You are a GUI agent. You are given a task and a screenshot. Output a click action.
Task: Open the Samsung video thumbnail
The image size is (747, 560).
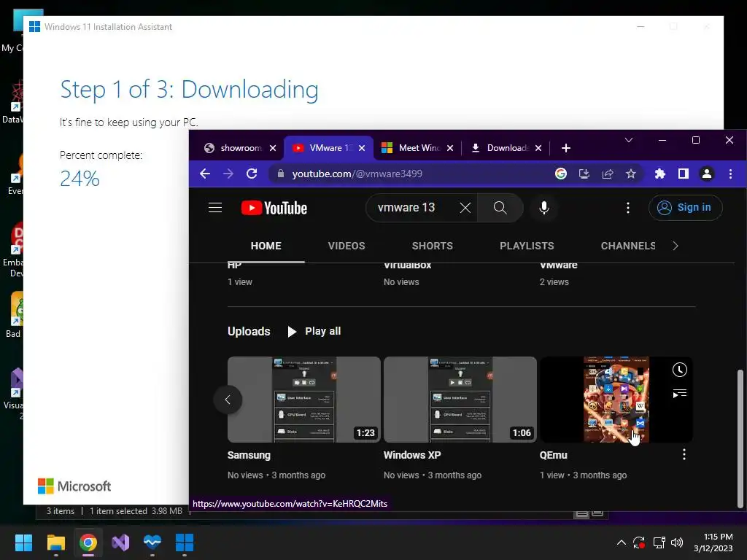pos(304,400)
